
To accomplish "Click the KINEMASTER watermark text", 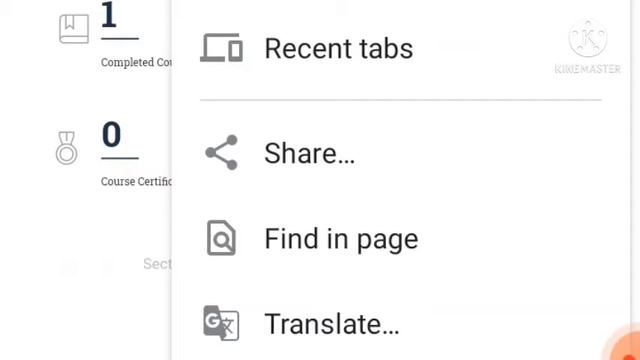I will 588,69.
